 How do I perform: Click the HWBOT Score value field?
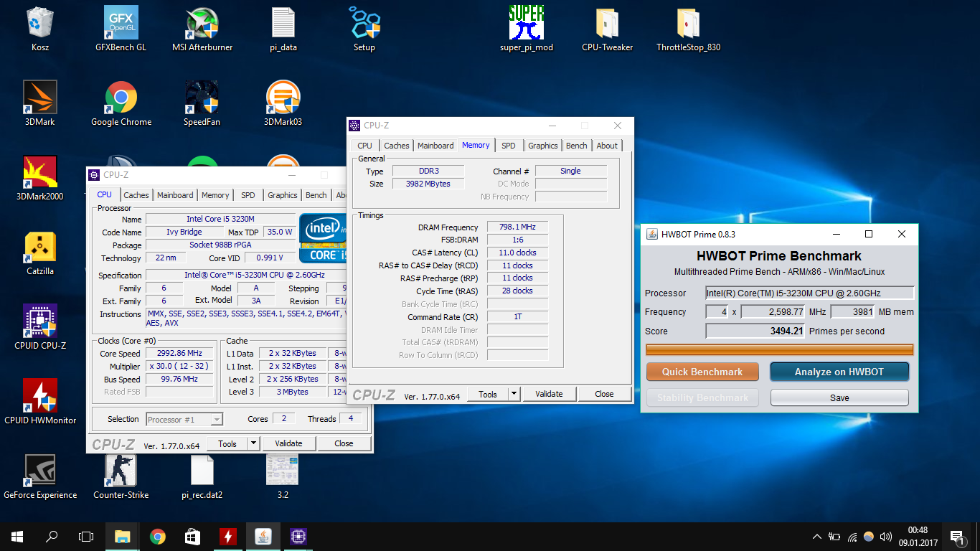click(755, 331)
